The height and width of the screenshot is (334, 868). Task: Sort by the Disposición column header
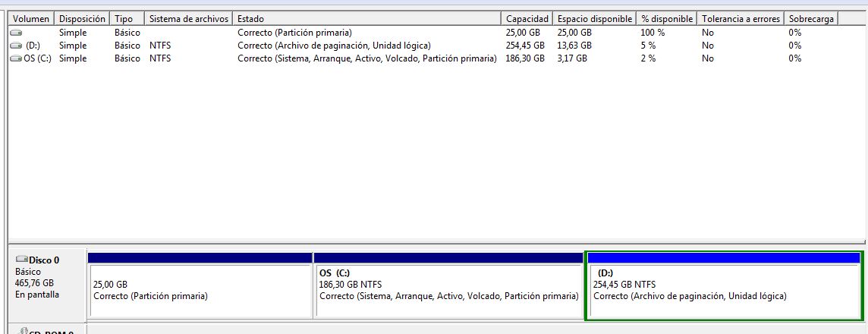(82, 18)
